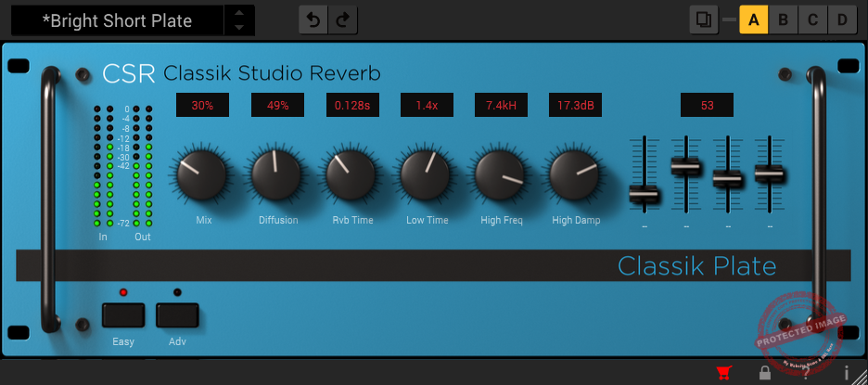Click the 53 value display above faders
This screenshot has width=868, height=385.
707,105
